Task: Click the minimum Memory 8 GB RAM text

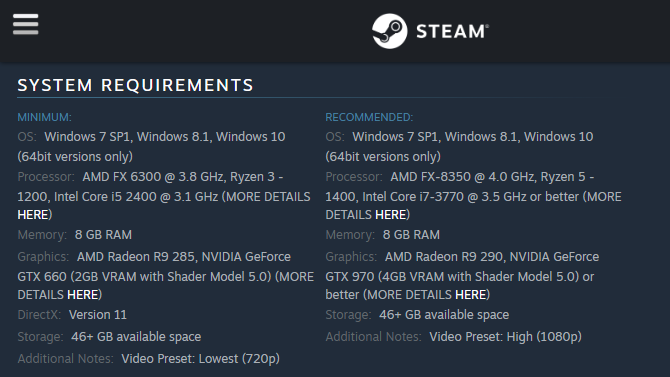Action: (103, 235)
